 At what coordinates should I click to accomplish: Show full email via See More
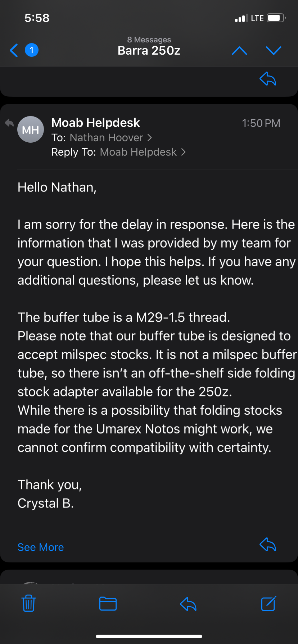click(41, 547)
